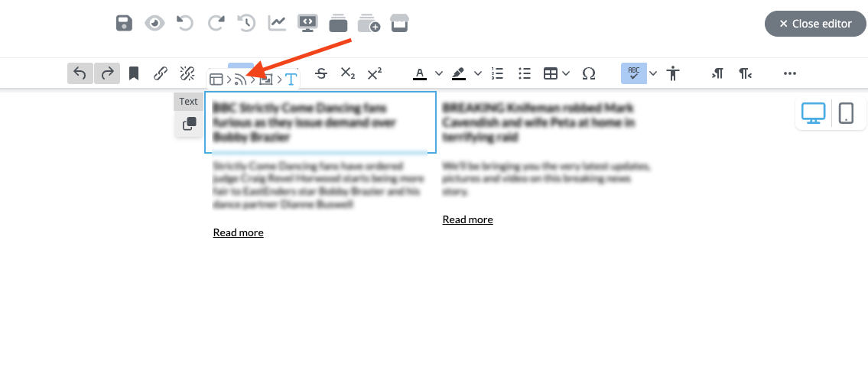Click the top redo circular arrow
The width and height of the screenshot is (868, 383).
coord(216,23)
